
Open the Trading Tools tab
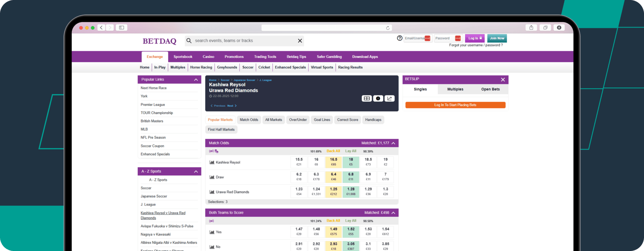[x=265, y=57]
